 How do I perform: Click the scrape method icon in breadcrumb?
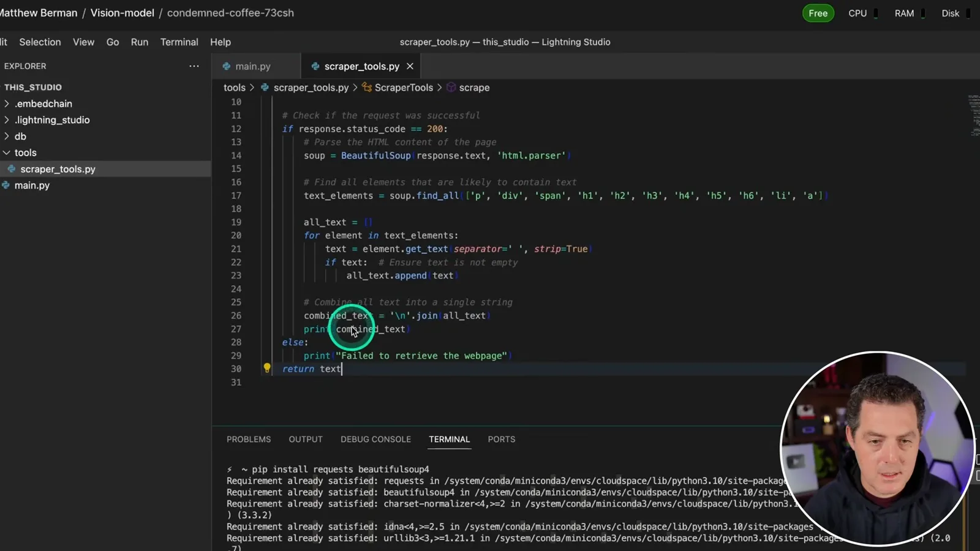click(451, 88)
